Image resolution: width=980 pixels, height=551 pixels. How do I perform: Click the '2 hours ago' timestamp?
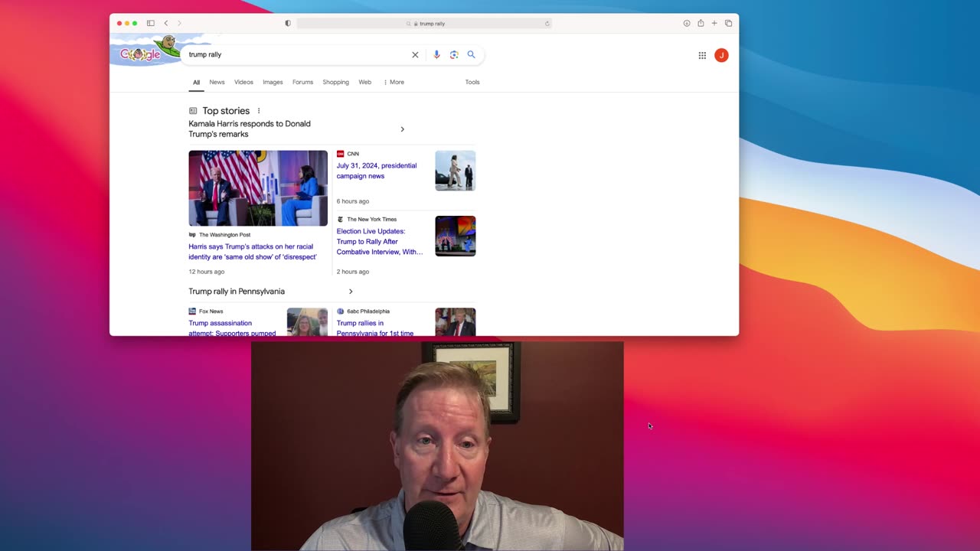[x=353, y=272]
